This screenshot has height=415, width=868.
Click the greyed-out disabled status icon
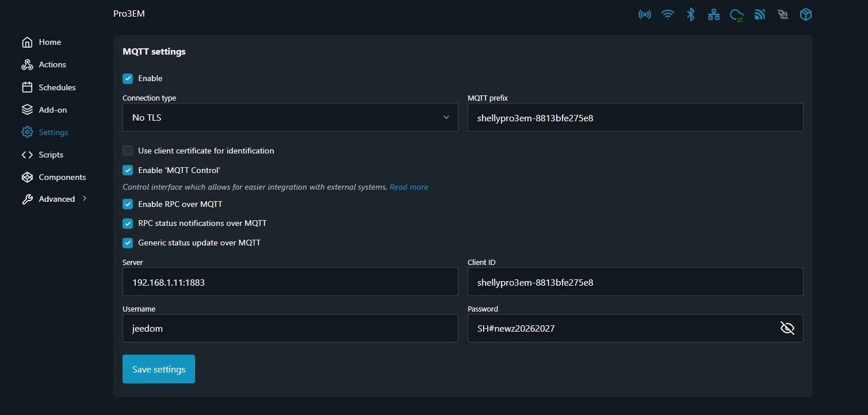tap(782, 15)
